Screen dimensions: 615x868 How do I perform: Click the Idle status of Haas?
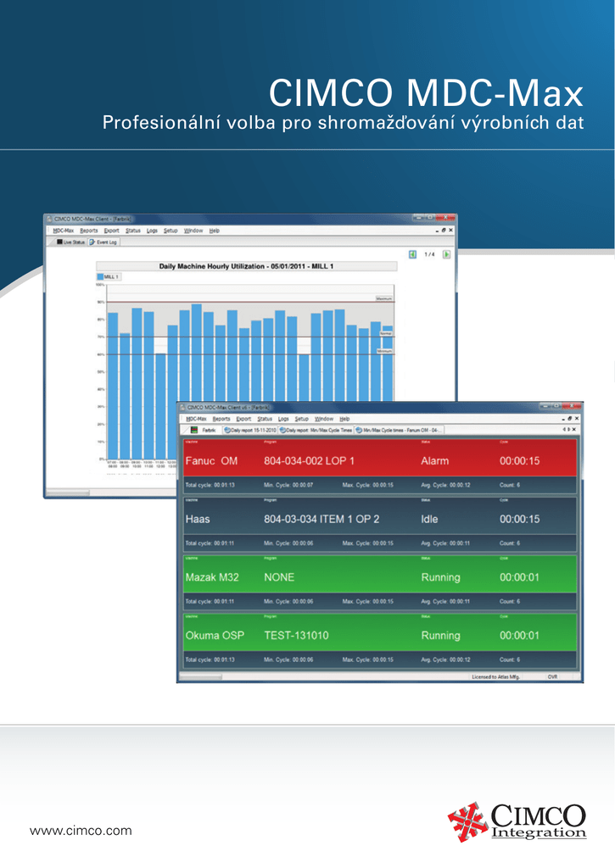coord(429,520)
